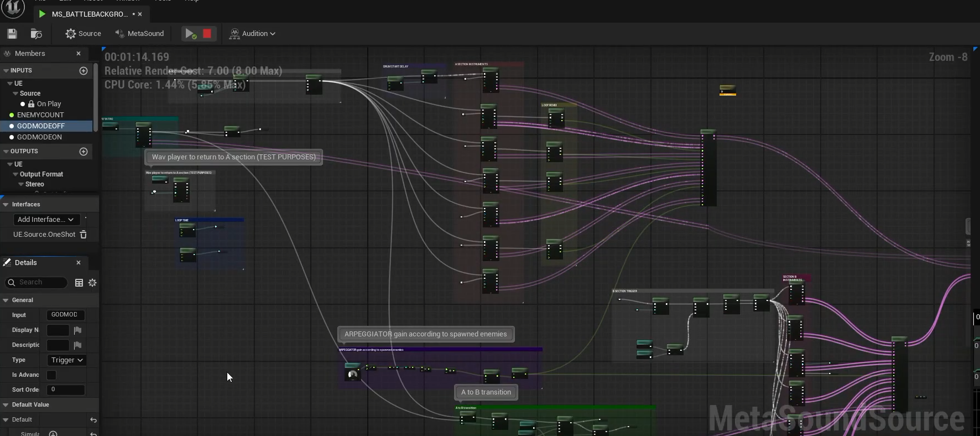This screenshot has height=436, width=980.
Task: Select the GODMODEON input
Action: pyautogui.click(x=39, y=137)
